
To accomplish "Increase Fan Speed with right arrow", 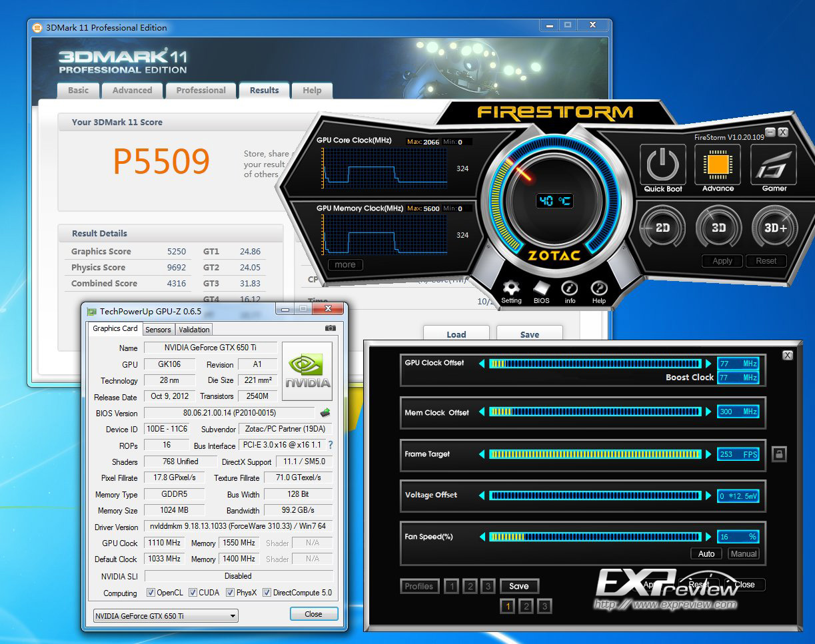I will click(708, 537).
